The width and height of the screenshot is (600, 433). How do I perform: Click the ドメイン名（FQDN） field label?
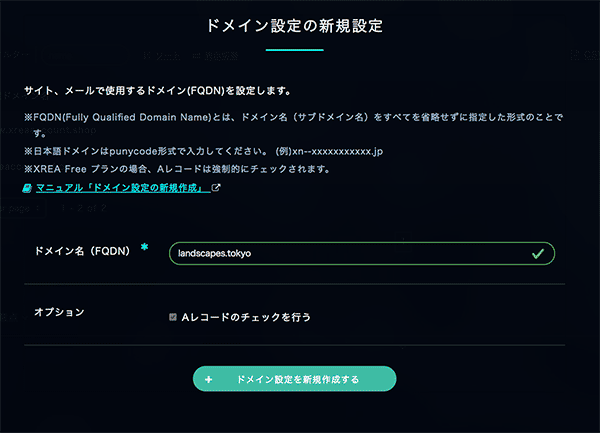point(82,251)
